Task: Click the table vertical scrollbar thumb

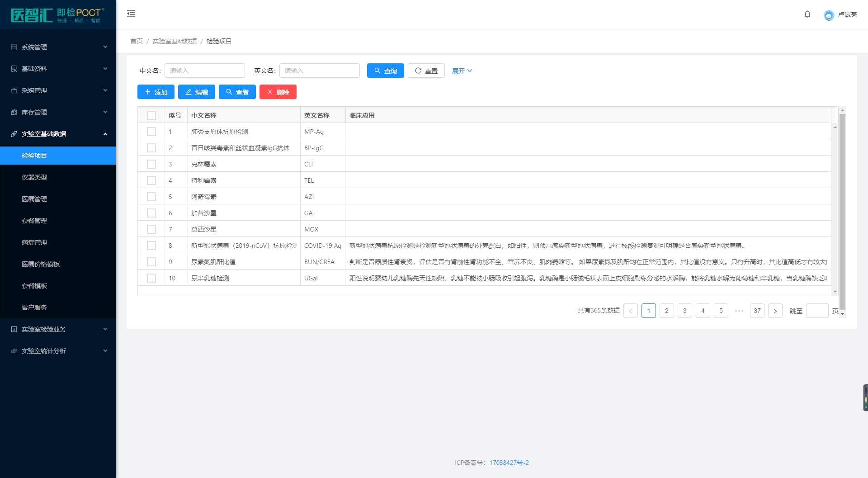Action: click(x=842, y=212)
